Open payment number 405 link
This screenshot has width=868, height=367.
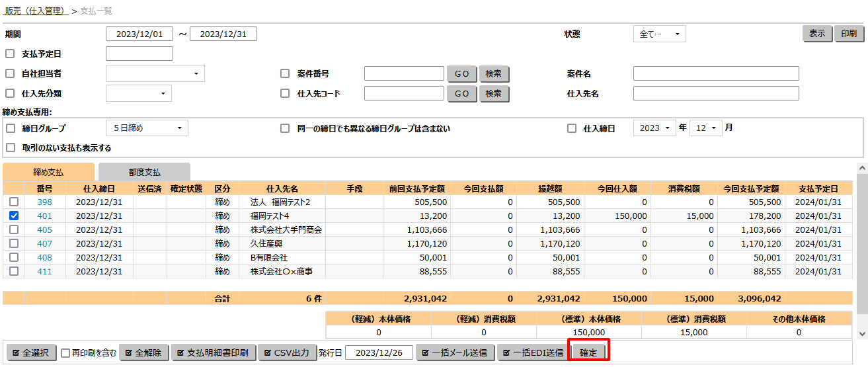44,229
